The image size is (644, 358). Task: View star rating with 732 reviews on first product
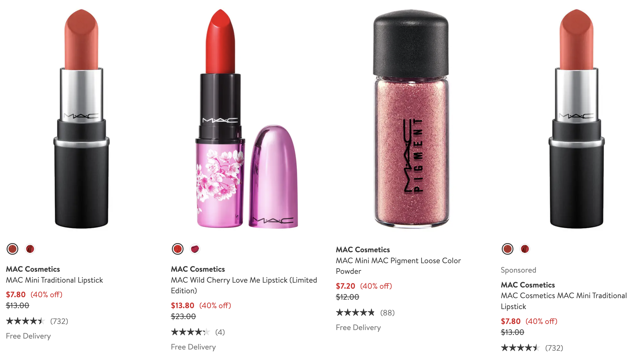click(x=37, y=321)
